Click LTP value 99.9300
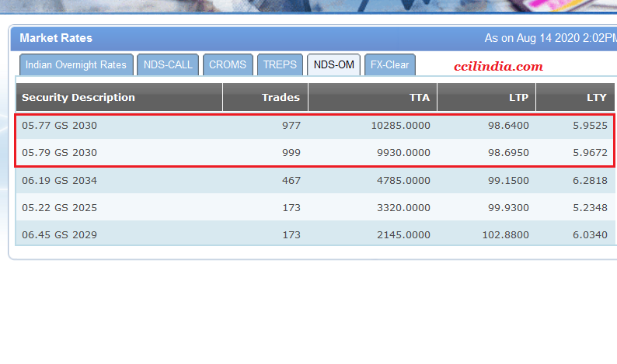The height and width of the screenshot is (364, 617). (508, 207)
